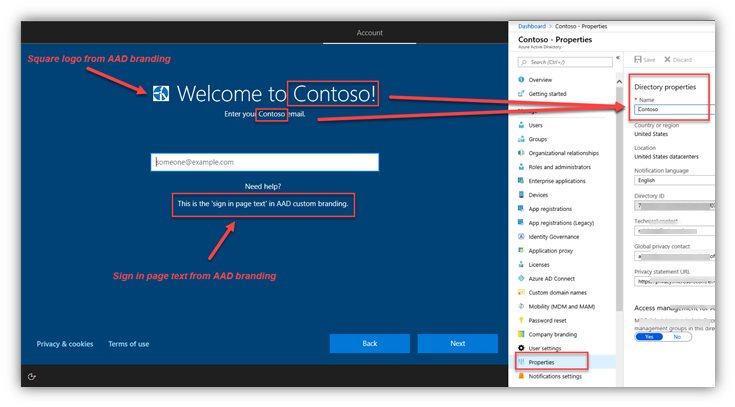Select the Account tab header
Image resolution: width=735 pixels, height=407 pixels.
369,33
